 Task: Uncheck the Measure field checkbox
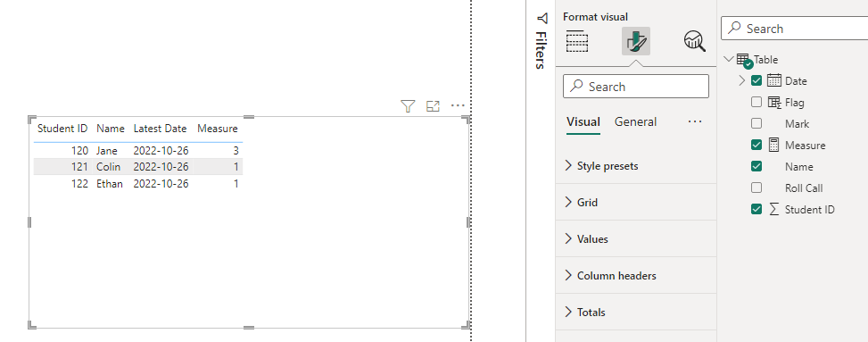(x=756, y=145)
